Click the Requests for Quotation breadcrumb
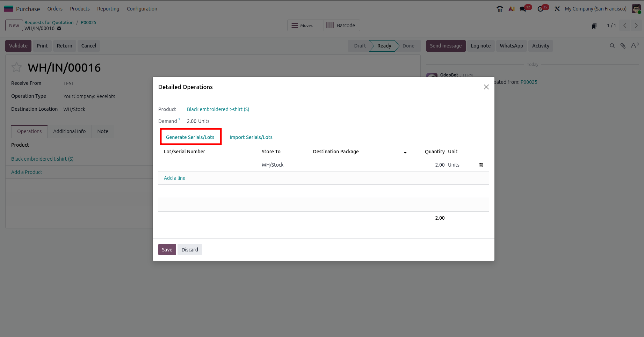This screenshot has width=644, height=337. 49,22
